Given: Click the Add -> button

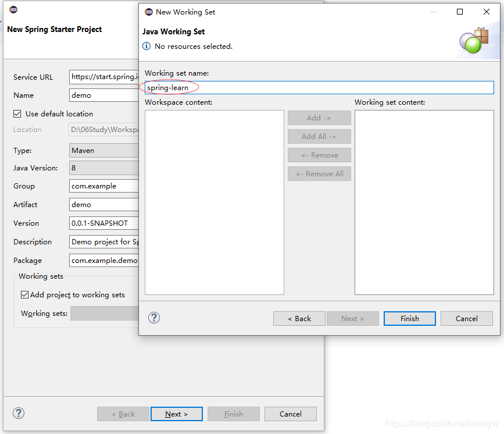Looking at the screenshot, I should [x=319, y=118].
